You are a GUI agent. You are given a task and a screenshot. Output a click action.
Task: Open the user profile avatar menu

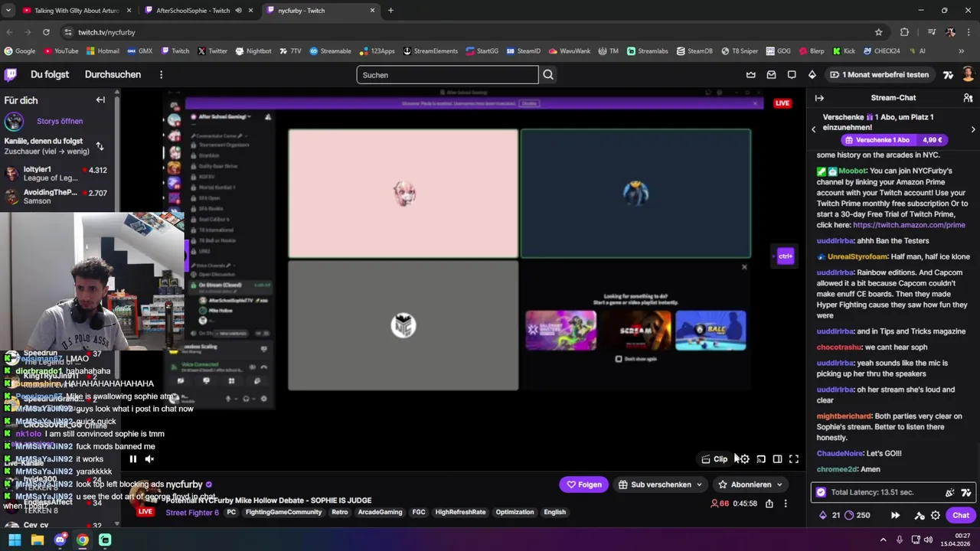click(x=968, y=74)
